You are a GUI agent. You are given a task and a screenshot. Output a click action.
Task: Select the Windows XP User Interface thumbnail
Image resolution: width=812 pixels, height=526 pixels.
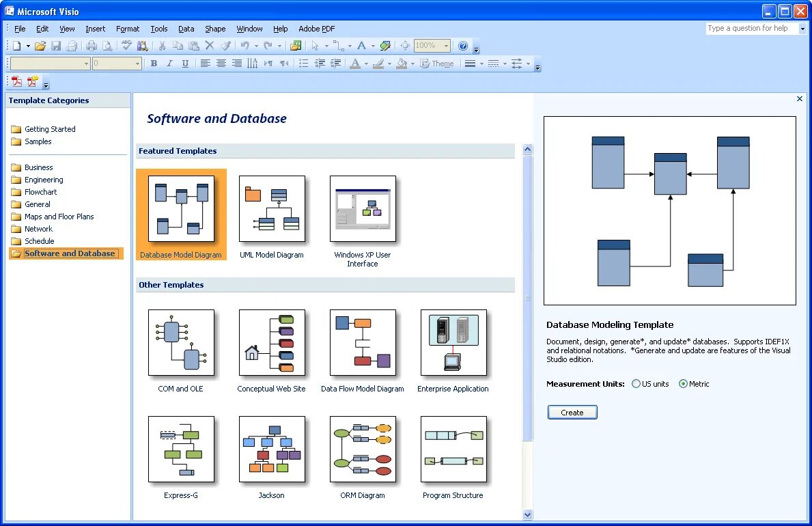tap(363, 209)
